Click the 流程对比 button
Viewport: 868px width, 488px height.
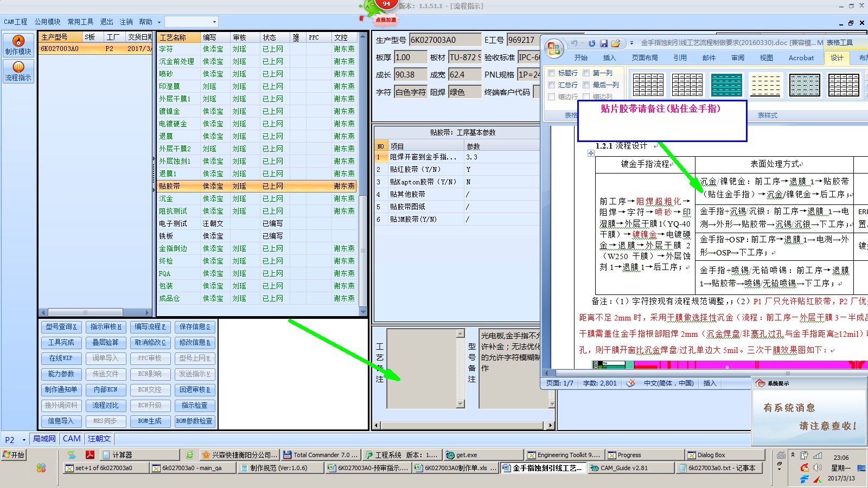(106, 405)
